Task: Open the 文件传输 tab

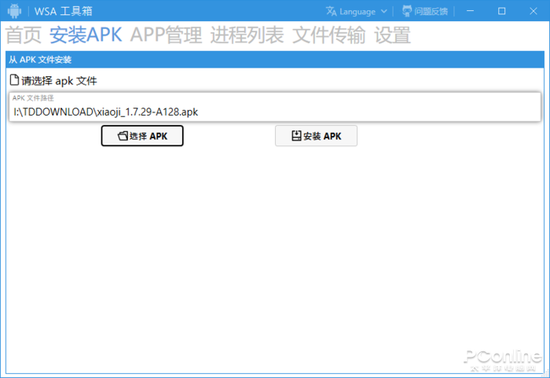Action: pyautogui.click(x=329, y=35)
